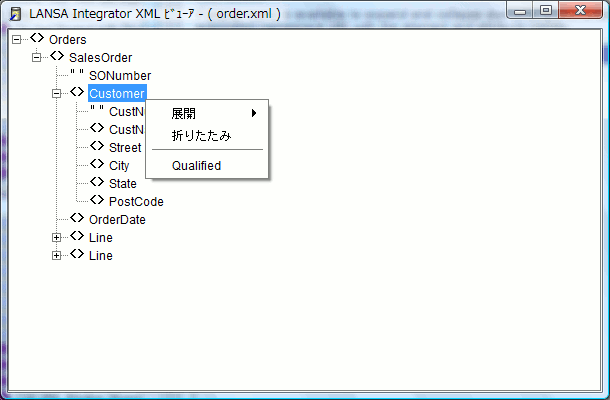Select the SONumber attribute item
610x400 pixels.
pyautogui.click(x=120, y=75)
